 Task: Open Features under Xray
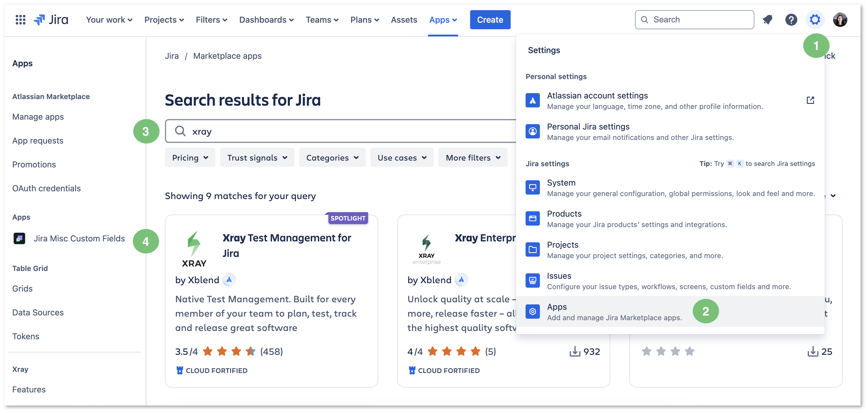[29, 389]
